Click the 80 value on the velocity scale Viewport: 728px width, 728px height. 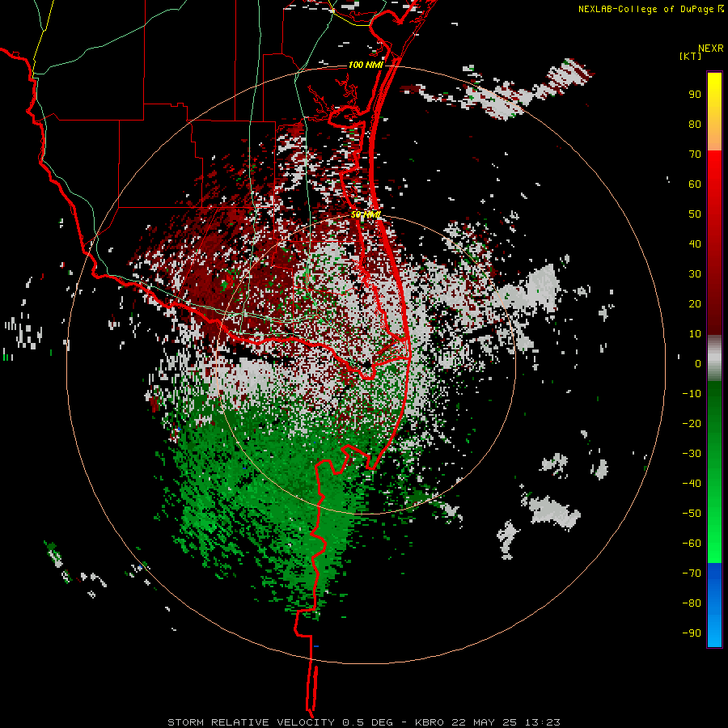(x=695, y=125)
